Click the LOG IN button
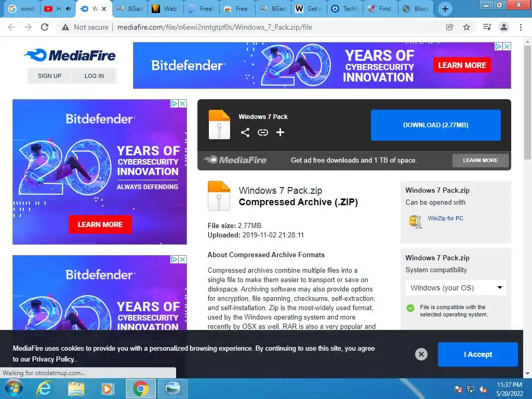The image size is (532, 399). [x=95, y=76]
